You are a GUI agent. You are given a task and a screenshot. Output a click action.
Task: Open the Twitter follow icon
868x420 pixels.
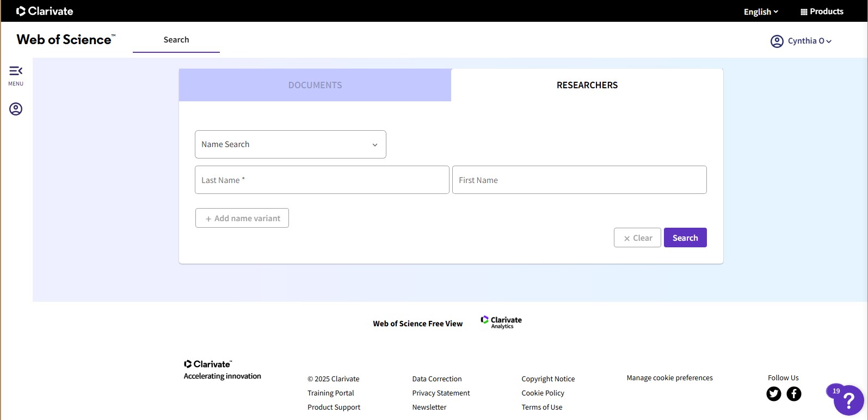click(x=774, y=393)
